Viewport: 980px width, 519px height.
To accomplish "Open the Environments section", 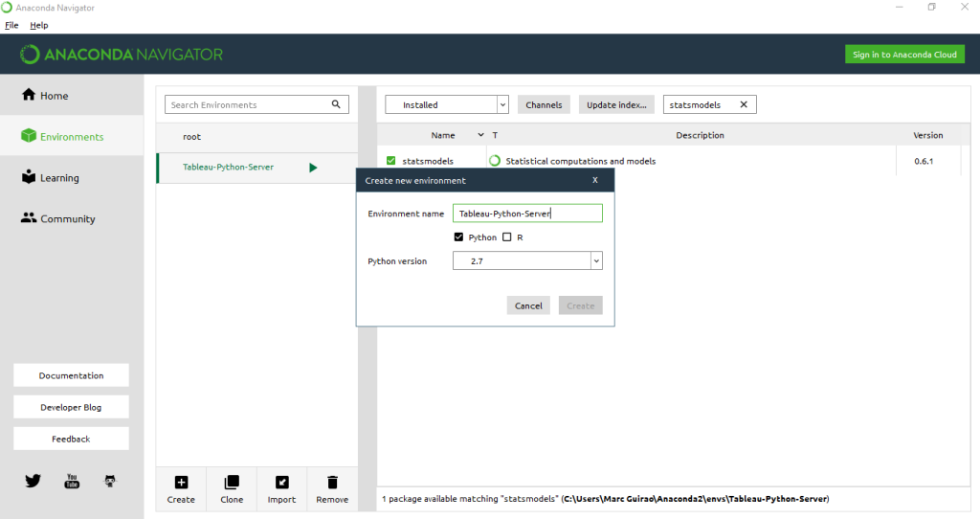I will [71, 136].
